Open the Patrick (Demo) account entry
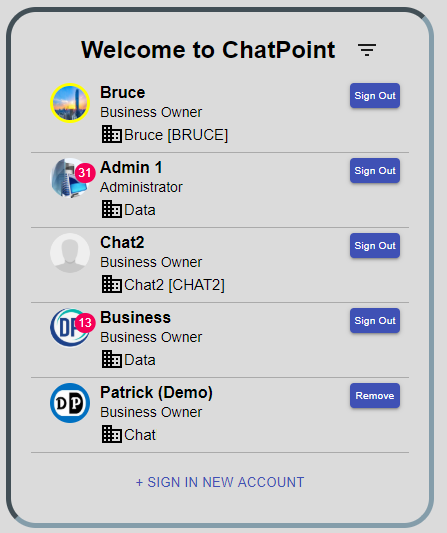Viewport: 447px width, 533px height. pyautogui.click(x=220, y=415)
